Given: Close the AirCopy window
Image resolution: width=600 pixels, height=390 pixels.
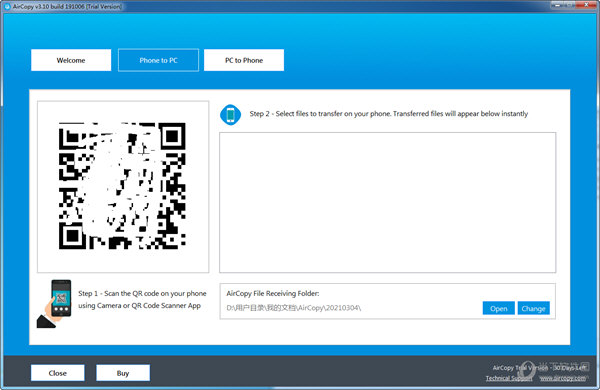Looking at the screenshot, I should tap(586, 5).
